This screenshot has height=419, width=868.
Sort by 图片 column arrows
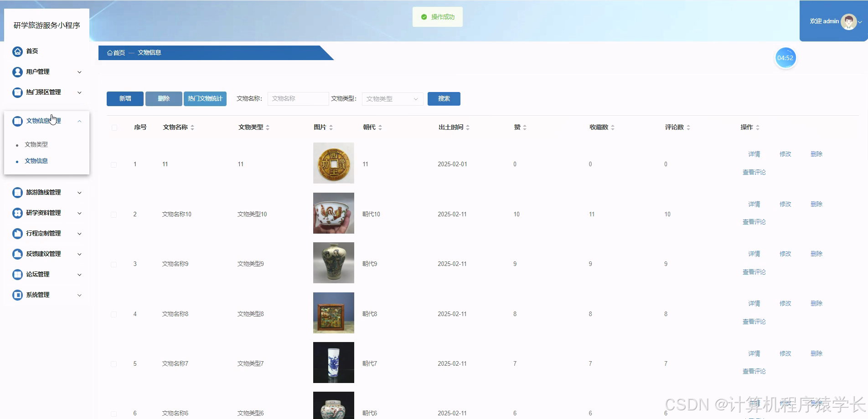point(331,128)
